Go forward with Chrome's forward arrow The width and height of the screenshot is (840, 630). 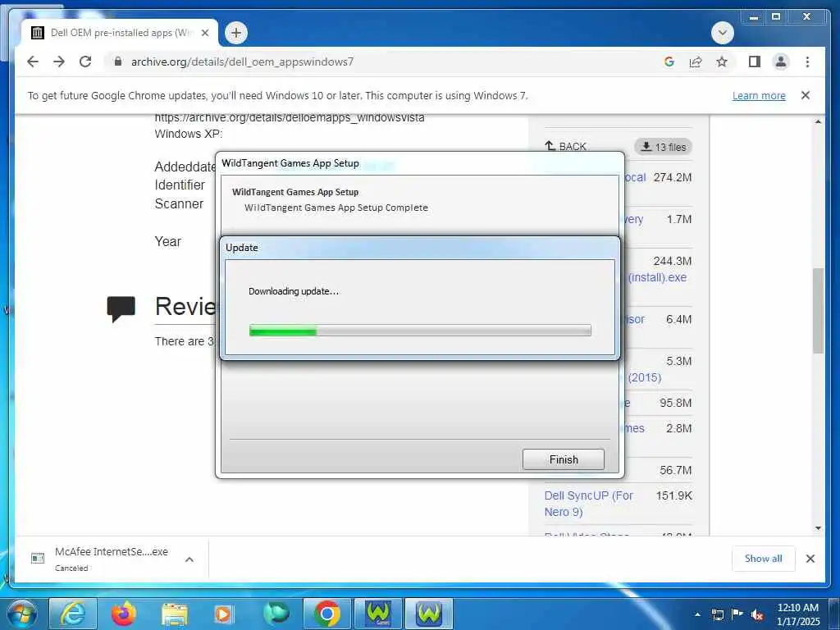(59, 62)
